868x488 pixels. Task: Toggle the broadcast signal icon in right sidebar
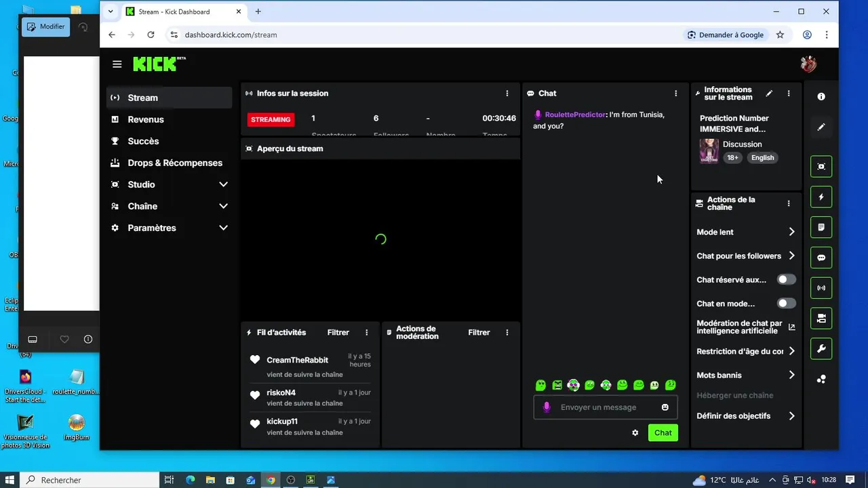pyautogui.click(x=821, y=288)
